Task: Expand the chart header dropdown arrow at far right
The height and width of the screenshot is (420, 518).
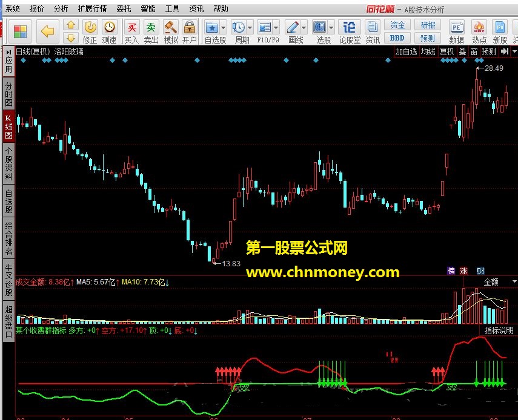Action: pos(514,51)
